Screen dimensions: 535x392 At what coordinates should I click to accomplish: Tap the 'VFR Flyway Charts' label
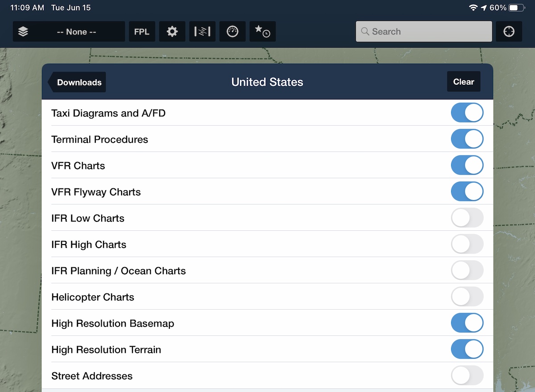click(96, 192)
